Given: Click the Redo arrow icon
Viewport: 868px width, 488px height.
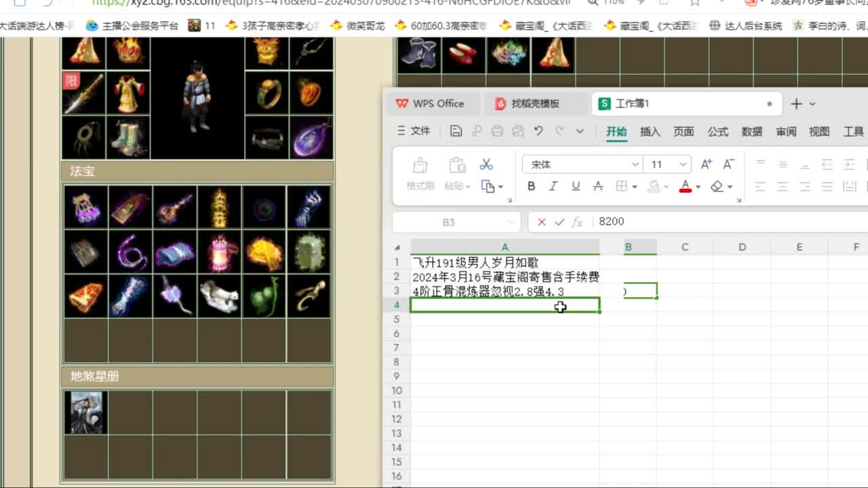Looking at the screenshot, I should tap(559, 131).
